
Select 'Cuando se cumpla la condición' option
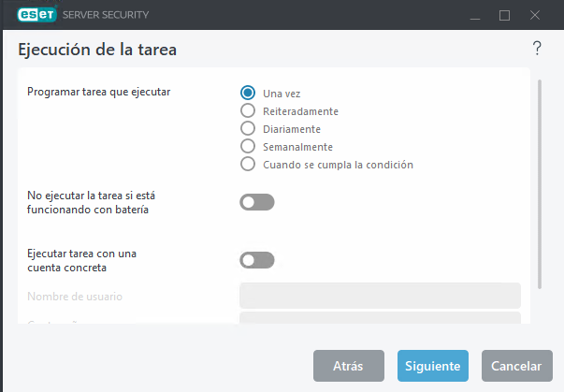tap(248, 164)
